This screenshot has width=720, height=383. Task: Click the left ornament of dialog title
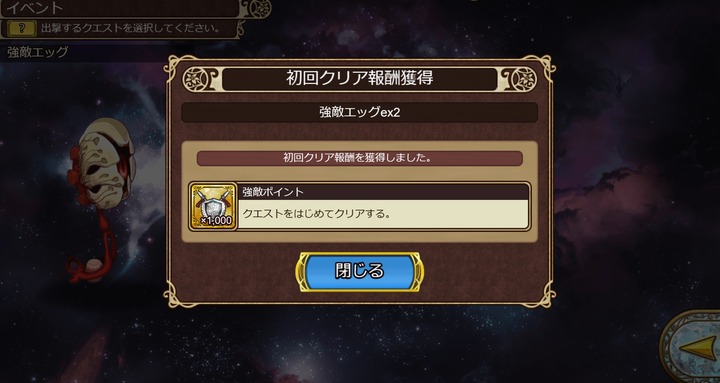[x=200, y=79]
